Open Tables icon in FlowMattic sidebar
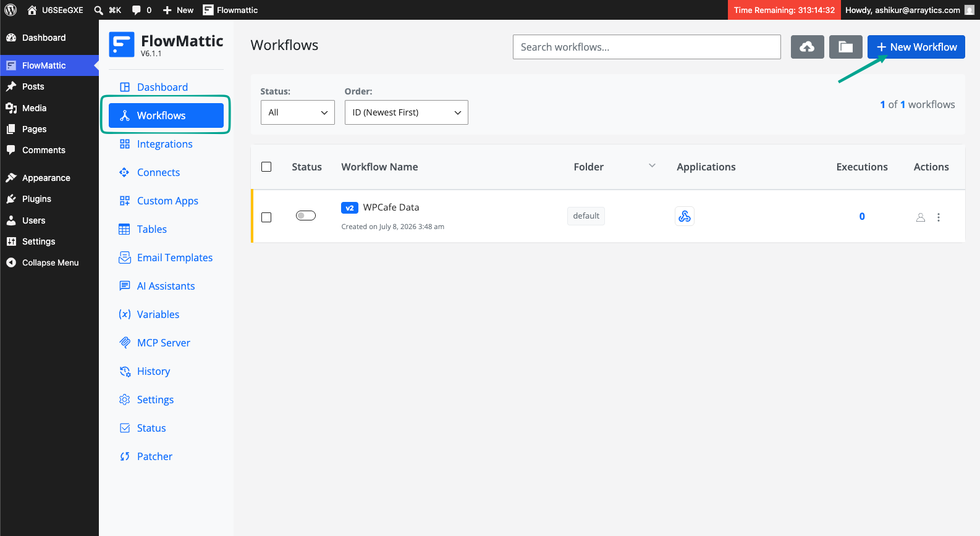This screenshot has width=980, height=536. [x=124, y=229]
